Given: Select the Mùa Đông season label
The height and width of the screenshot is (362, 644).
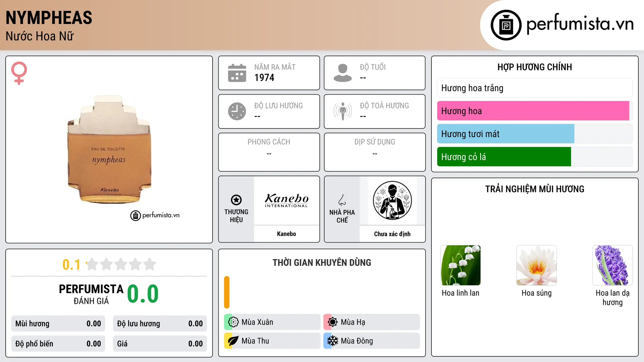Looking at the screenshot, I should [357, 341].
